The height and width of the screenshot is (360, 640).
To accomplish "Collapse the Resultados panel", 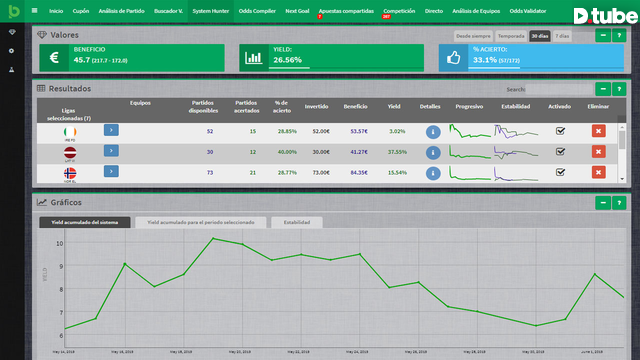I will [603, 89].
